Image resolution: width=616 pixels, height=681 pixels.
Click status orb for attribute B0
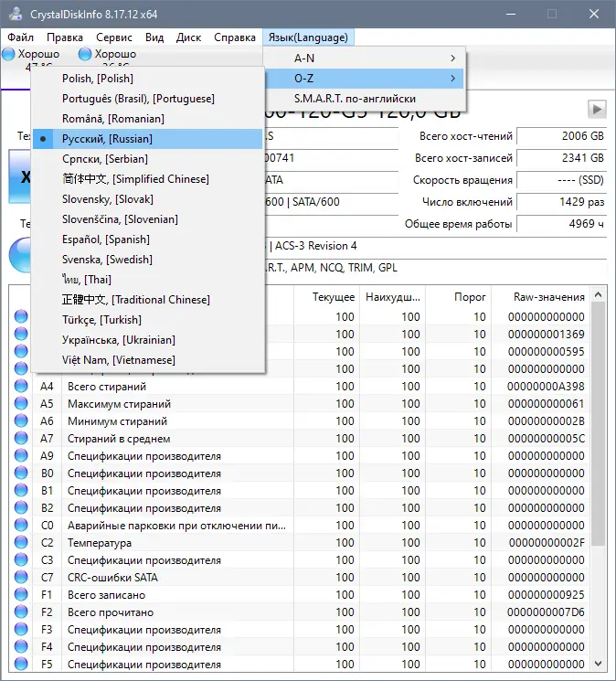point(21,473)
